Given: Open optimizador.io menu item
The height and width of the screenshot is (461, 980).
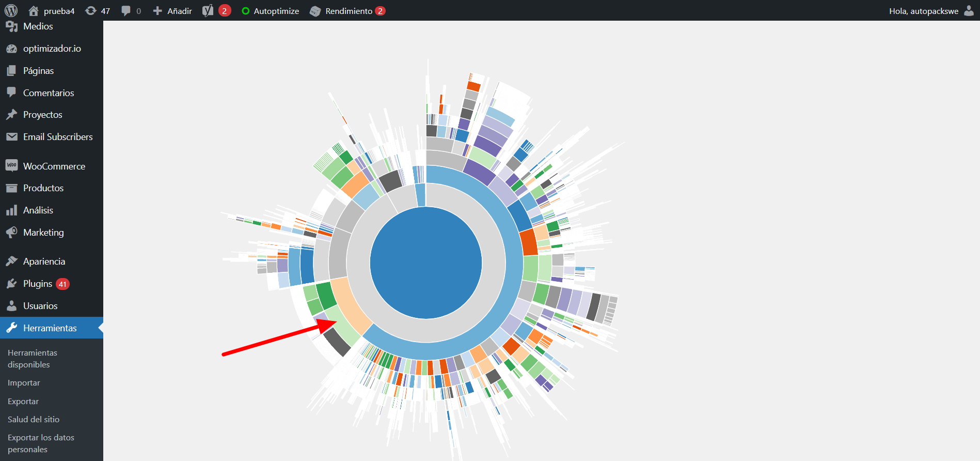Looking at the screenshot, I should (x=52, y=49).
